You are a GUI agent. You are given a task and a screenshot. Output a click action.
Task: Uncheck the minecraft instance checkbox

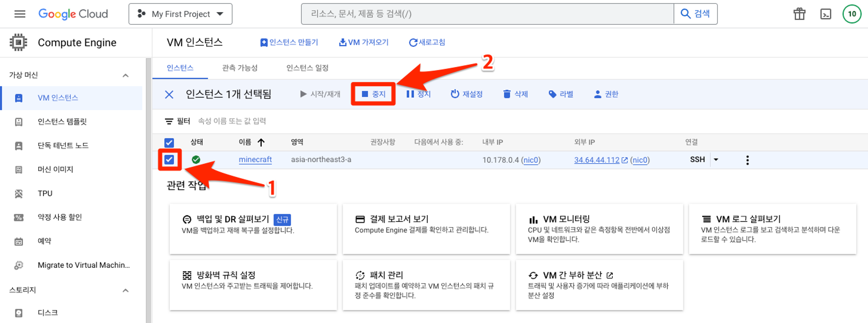169,160
